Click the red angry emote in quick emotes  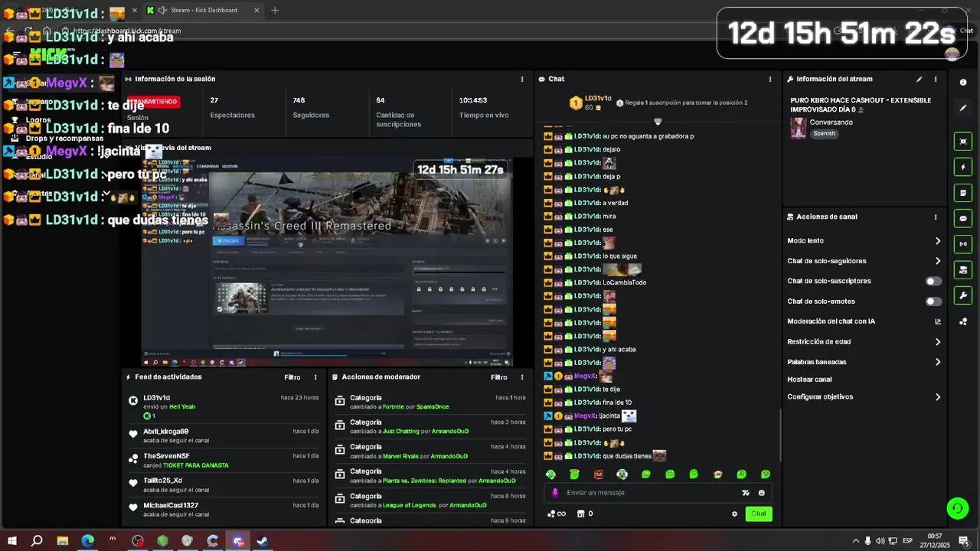tap(598, 474)
